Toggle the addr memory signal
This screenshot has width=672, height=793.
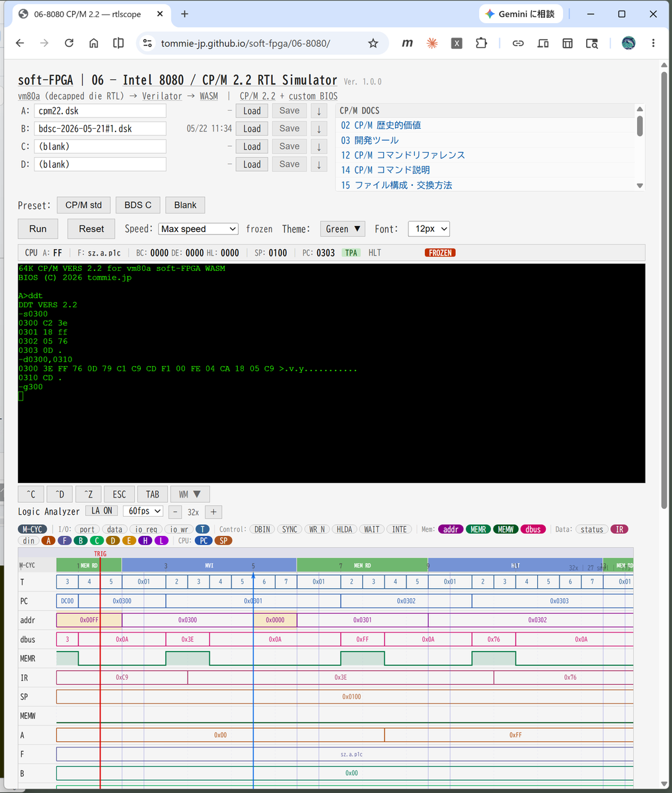451,529
